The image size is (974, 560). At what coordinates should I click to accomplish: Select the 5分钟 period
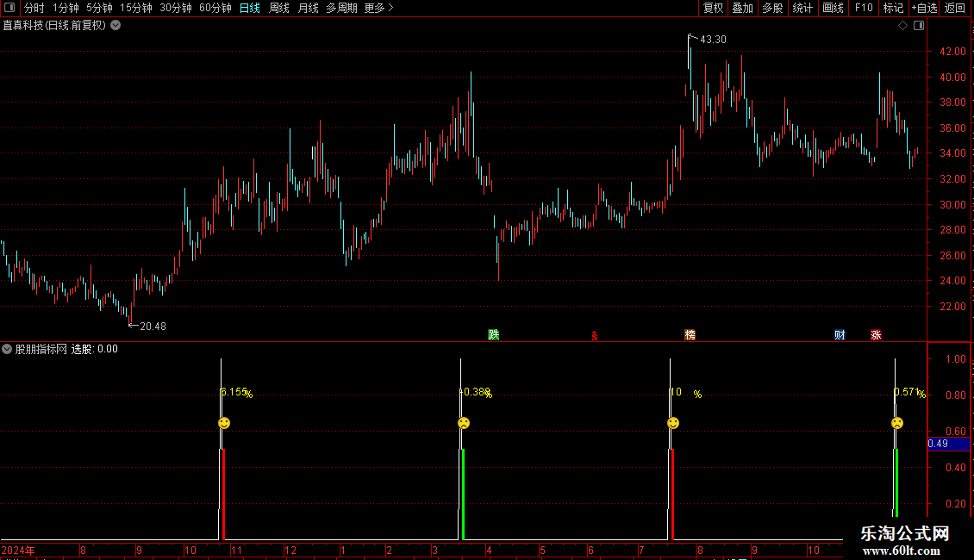pos(99,8)
